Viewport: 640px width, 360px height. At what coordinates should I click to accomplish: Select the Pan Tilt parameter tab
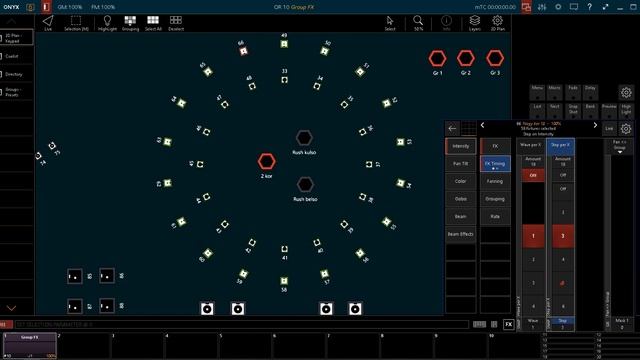click(460, 164)
